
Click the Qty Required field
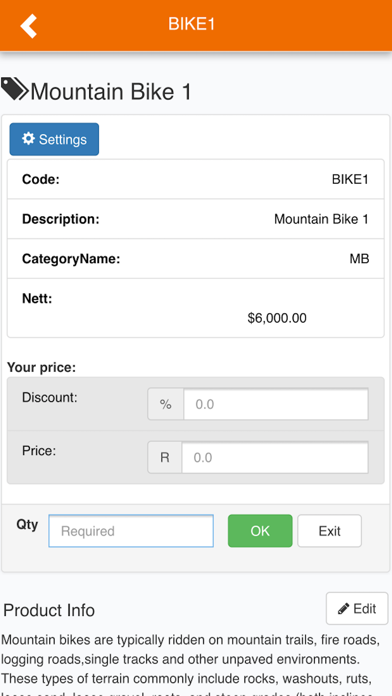[x=131, y=531]
